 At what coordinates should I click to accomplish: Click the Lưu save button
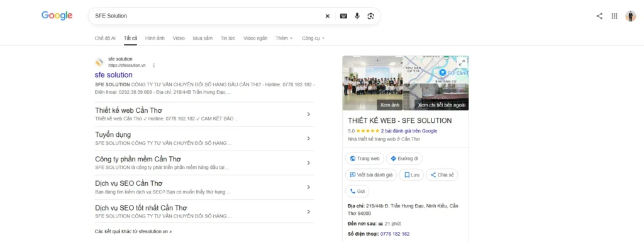[411, 175]
